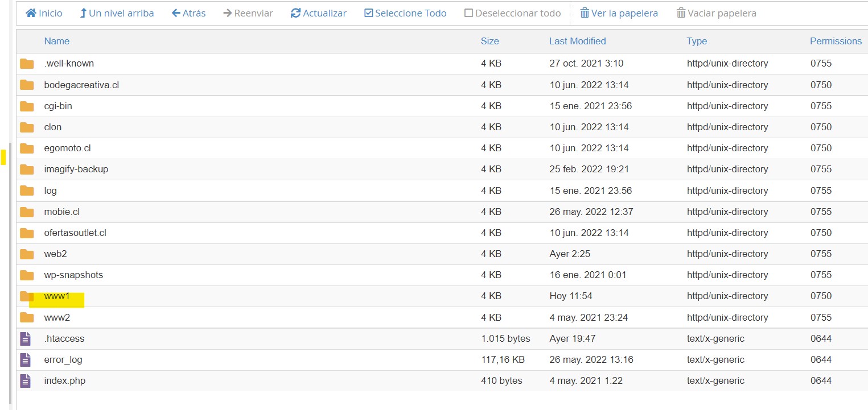
Task: Go up with Un nivel arriba
Action: (x=117, y=13)
